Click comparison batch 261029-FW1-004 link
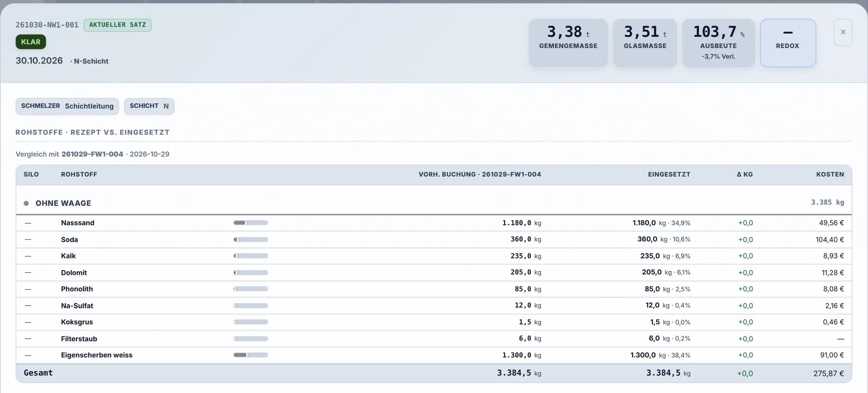The height and width of the screenshot is (393, 868). click(x=92, y=154)
